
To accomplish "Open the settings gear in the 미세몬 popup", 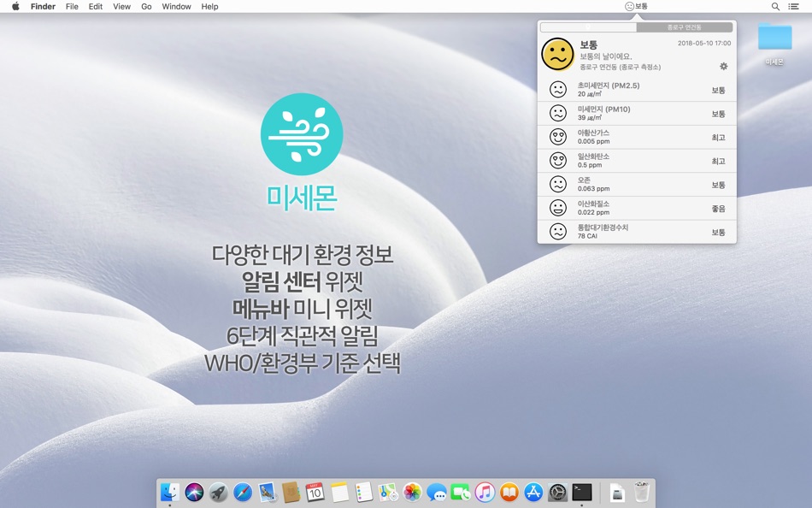I will point(723,67).
